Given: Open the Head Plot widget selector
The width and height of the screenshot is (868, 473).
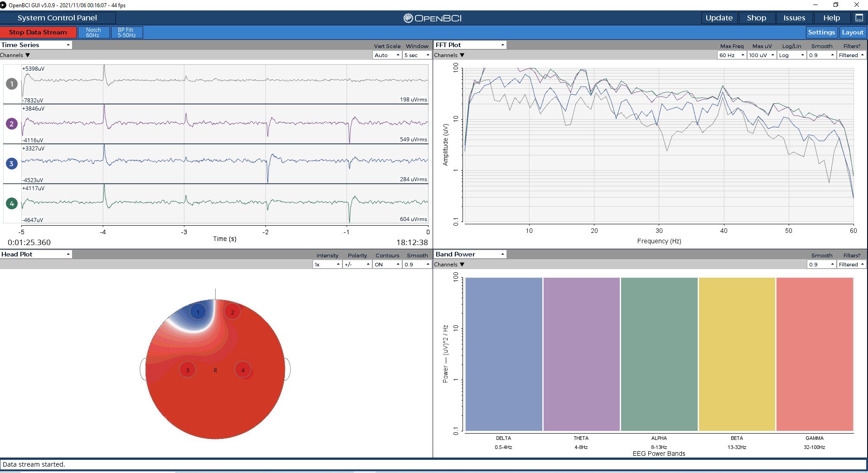Looking at the screenshot, I should point(36,254).
